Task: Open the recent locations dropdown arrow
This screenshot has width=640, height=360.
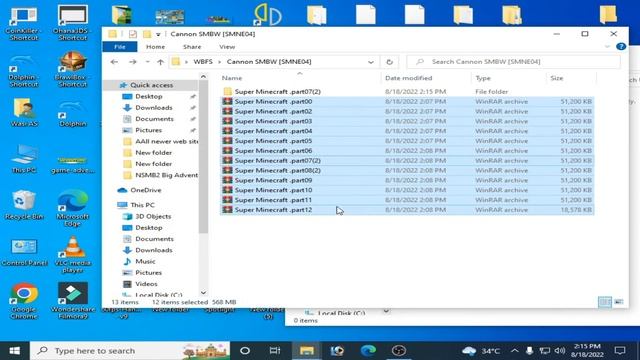Action: click(x=147, y=62)
